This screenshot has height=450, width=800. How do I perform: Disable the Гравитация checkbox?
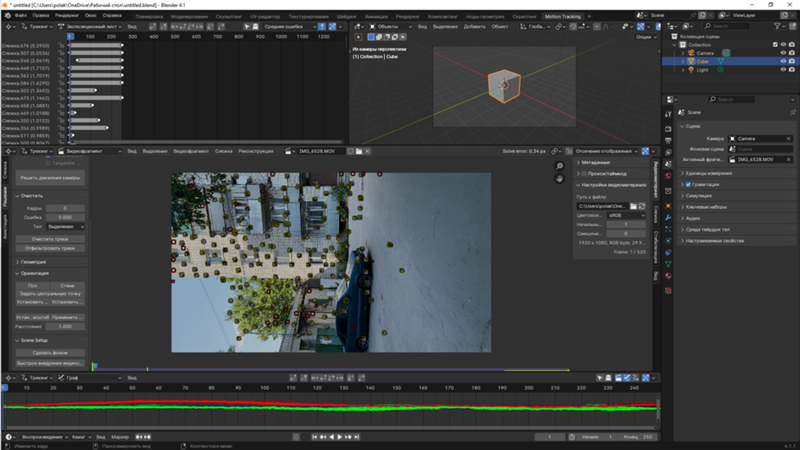pos(686,184)
